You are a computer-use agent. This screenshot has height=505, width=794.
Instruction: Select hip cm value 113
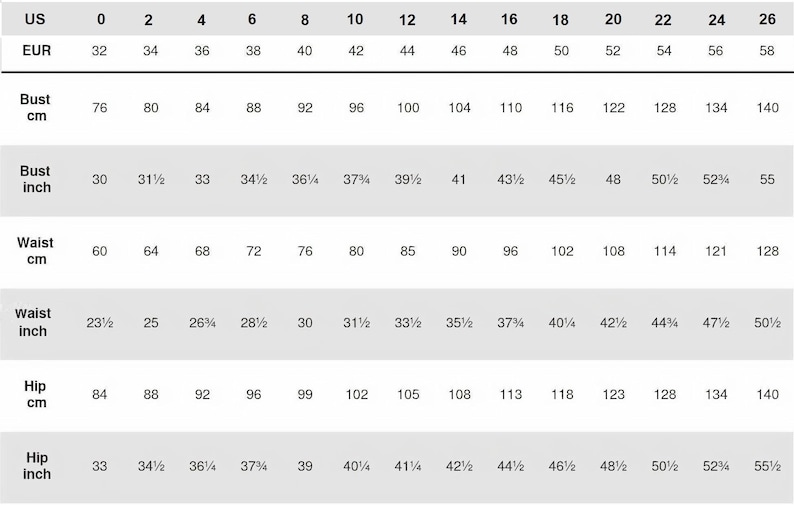tap(511, 395)
